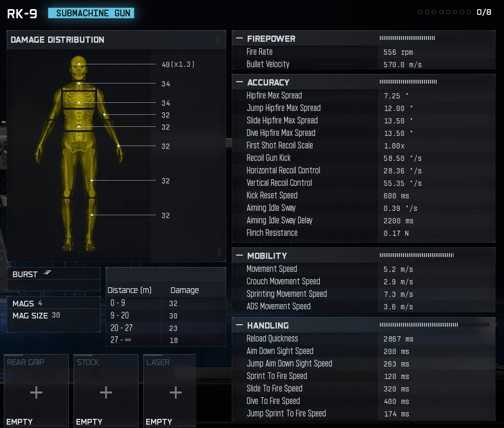
Task: Click the Submachine Gun category tag
Action: [91, 13]
